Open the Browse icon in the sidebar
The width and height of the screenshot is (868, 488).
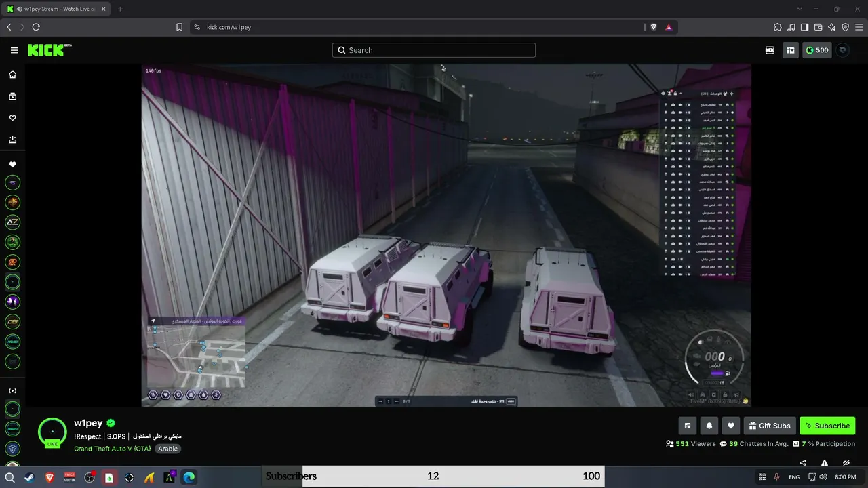12,96
